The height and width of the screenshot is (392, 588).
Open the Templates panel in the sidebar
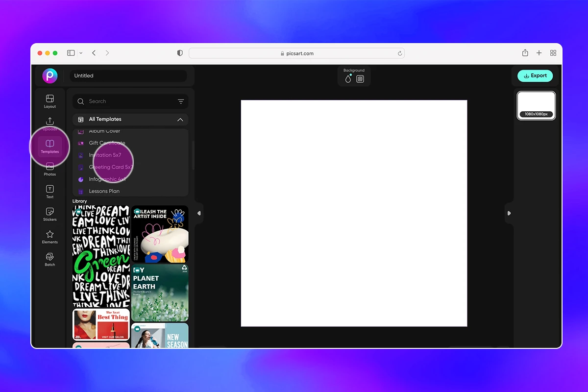tap(49, 146)
